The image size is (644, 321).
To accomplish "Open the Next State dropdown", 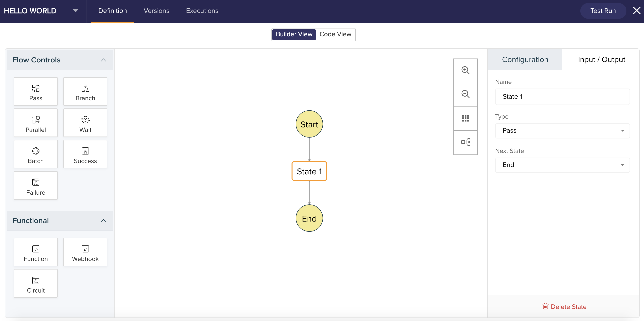I will tap(562, 165).
